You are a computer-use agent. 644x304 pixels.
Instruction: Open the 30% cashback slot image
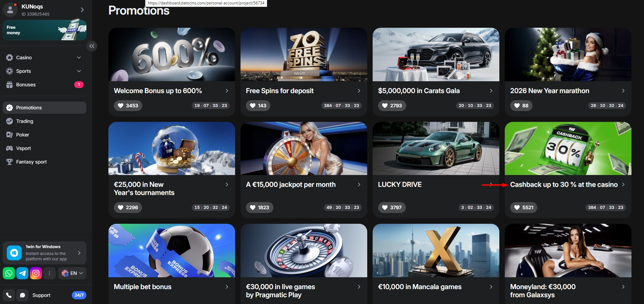(568, 149)
